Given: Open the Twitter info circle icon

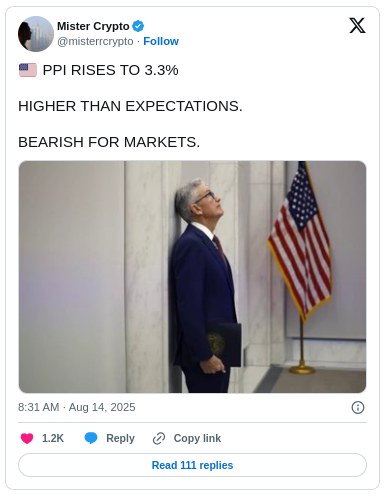Looking at the screenshot, I should click(358, 407).
